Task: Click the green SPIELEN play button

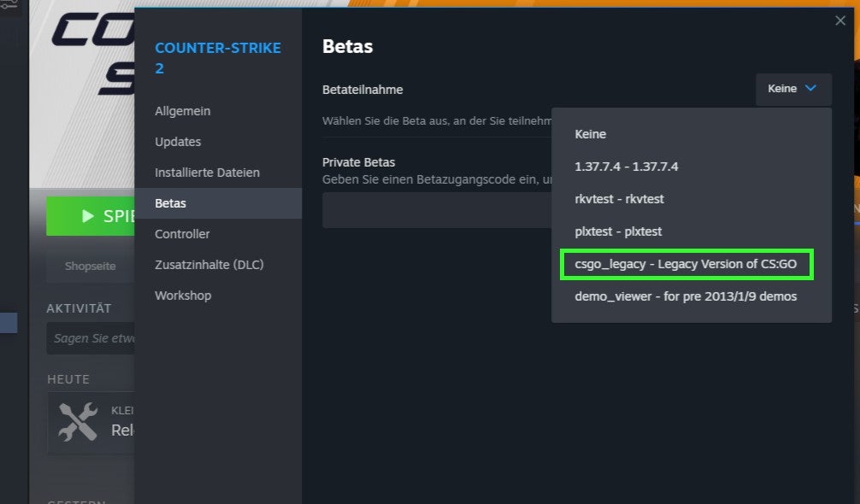Action: pyautogui.click(x=91, y=216)
